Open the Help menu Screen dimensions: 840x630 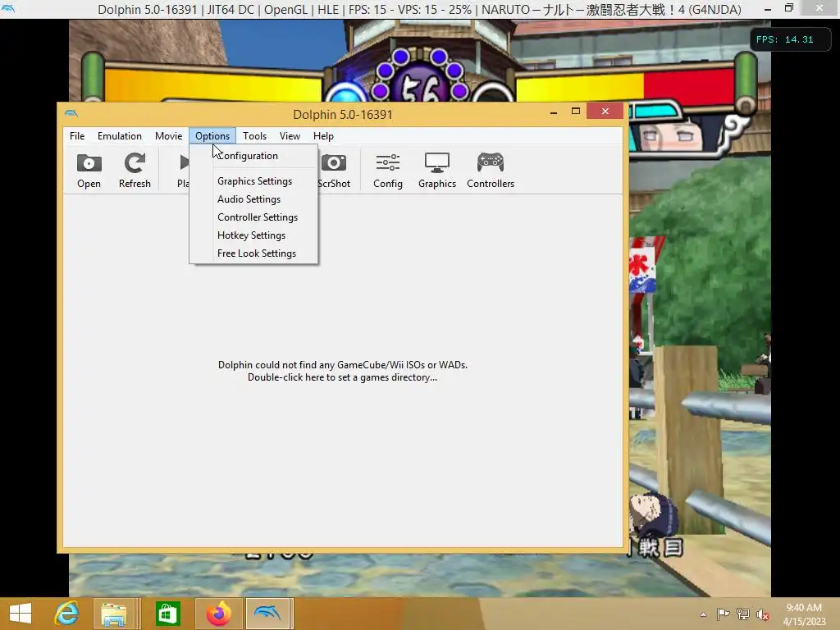click(323, 136)
